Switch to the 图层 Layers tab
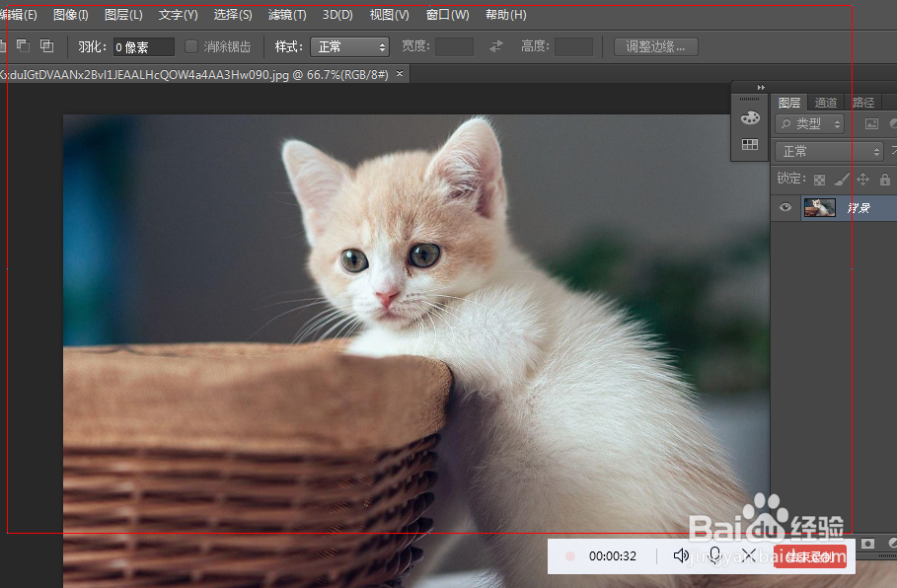The image size is (897, 588). click(x=789, y=103)
